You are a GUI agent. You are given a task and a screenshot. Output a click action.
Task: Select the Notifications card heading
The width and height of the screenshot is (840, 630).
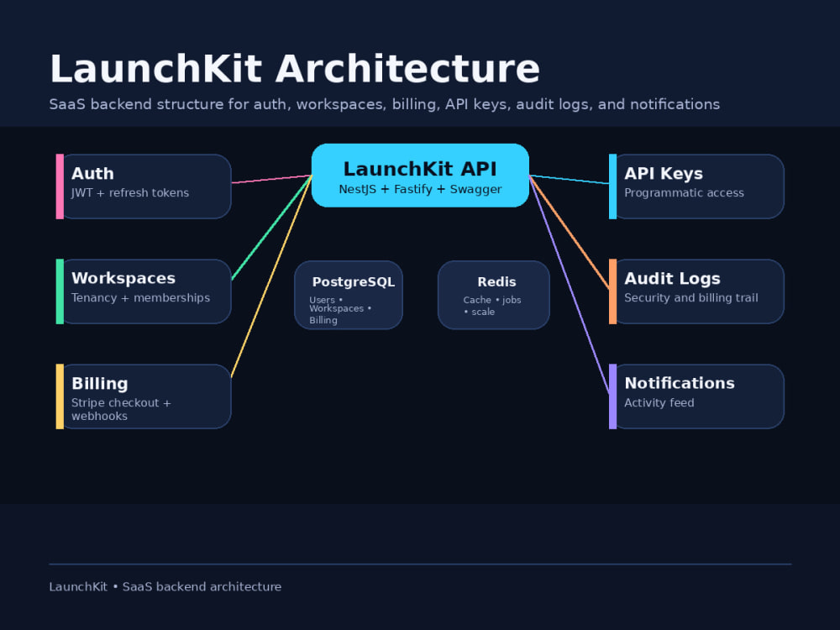click(x=680, y=383)
